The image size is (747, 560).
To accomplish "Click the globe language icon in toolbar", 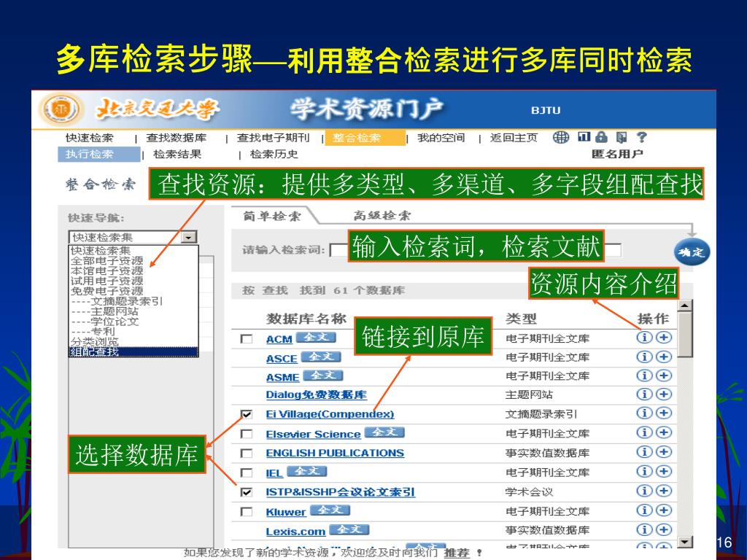I will tap(561, 137).
